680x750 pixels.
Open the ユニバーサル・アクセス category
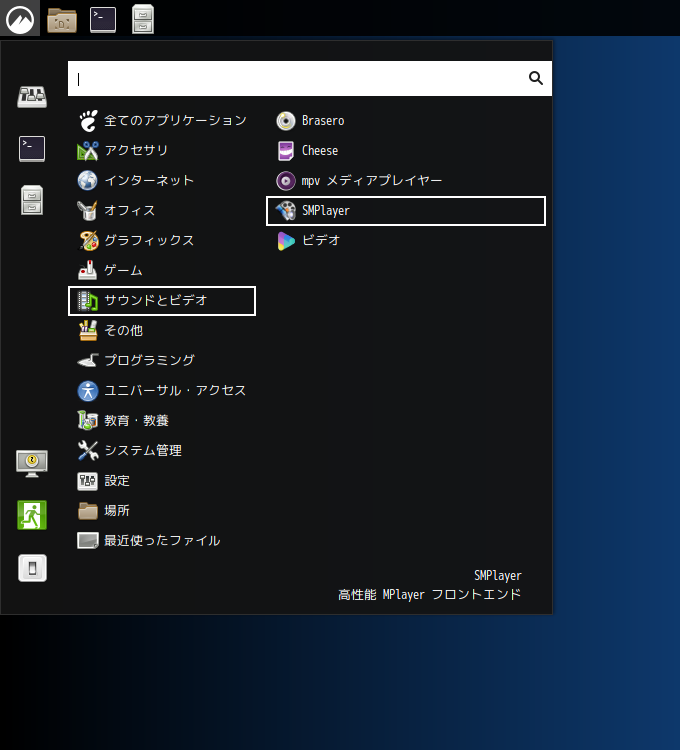click(162, 391)
